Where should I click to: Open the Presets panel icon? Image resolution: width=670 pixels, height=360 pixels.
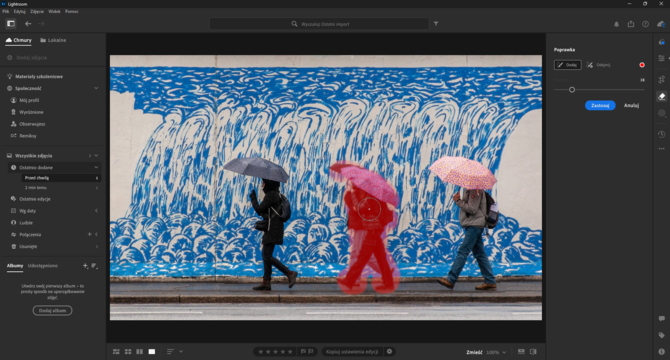pos(661,42)
